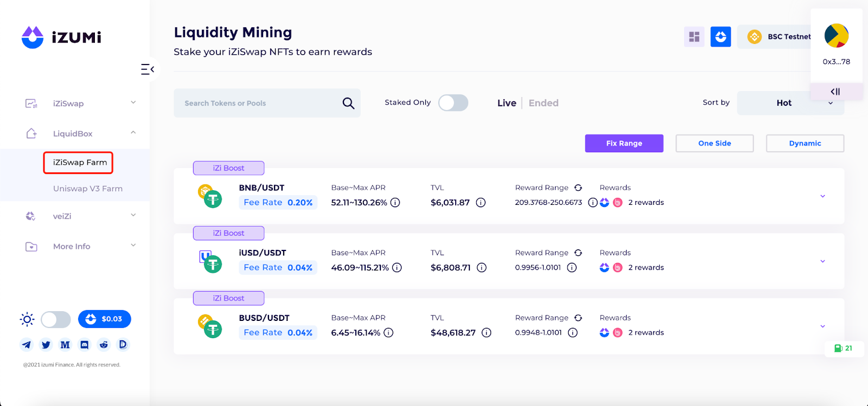Screen dimensions: 868x406
Task: Click the BNB/USDT token pair icon
Action: click(x=210, y=196)
